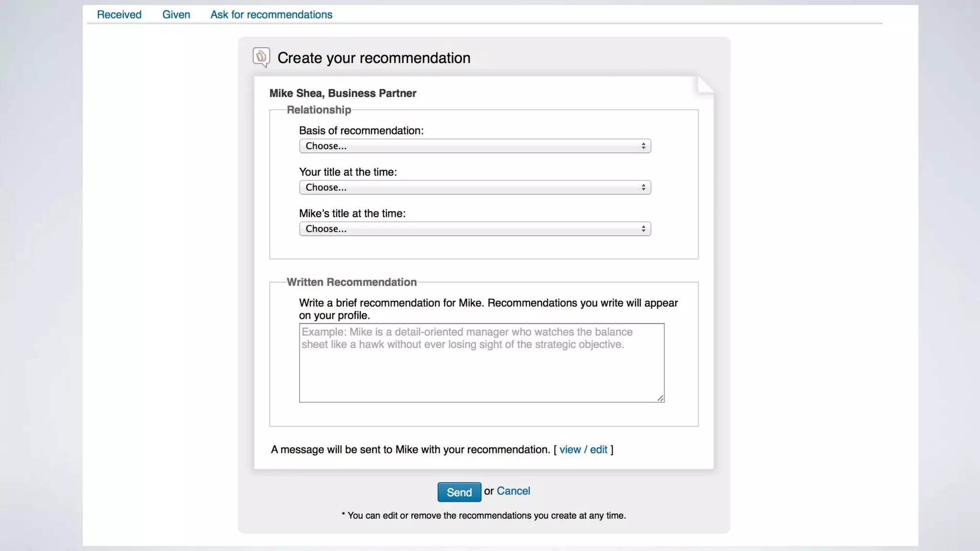
Task: Focus the written recommendation text area
Action: 481,368
